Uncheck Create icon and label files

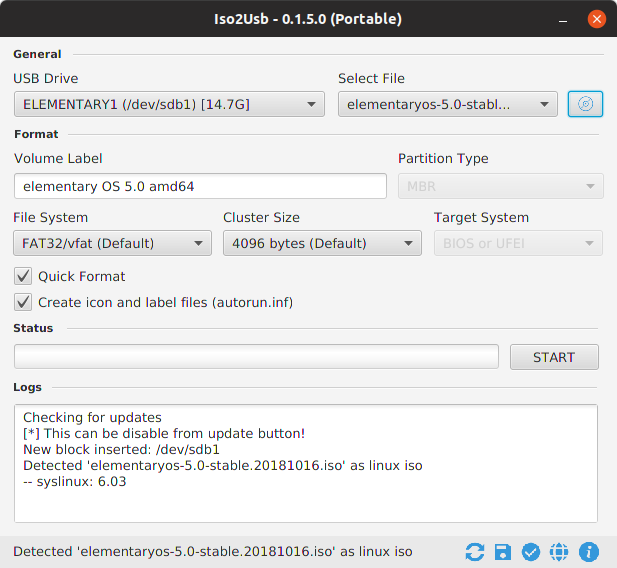pos(23,302)
